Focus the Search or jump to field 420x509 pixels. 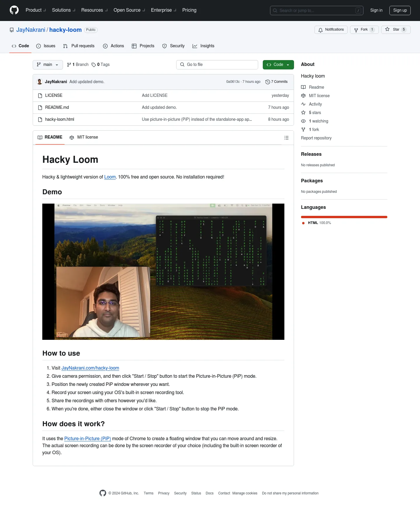point(316,11)
